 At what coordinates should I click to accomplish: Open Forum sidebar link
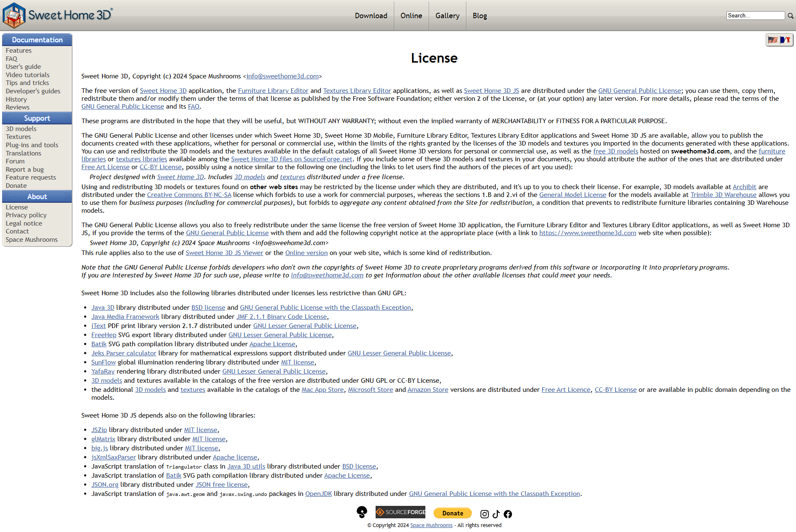15,161
